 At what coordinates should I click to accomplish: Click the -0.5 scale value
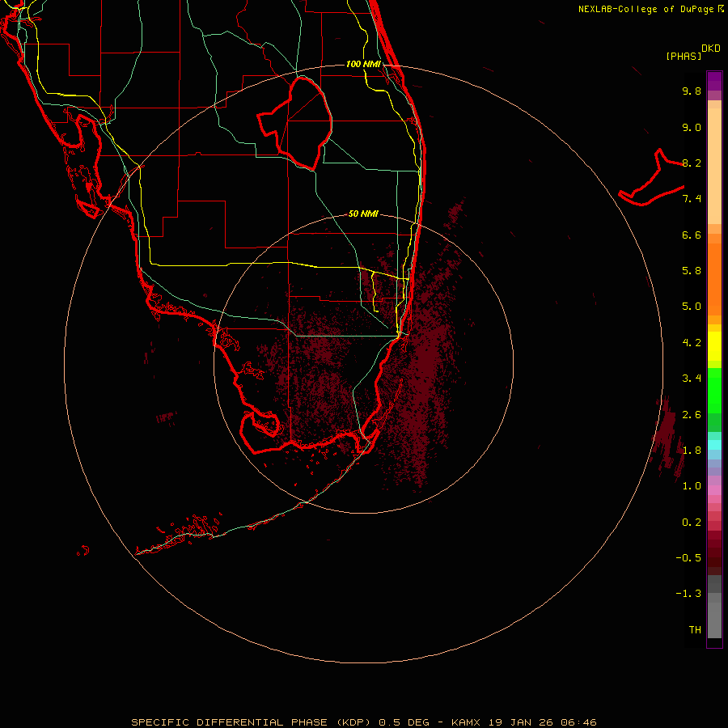coord(688,558)
